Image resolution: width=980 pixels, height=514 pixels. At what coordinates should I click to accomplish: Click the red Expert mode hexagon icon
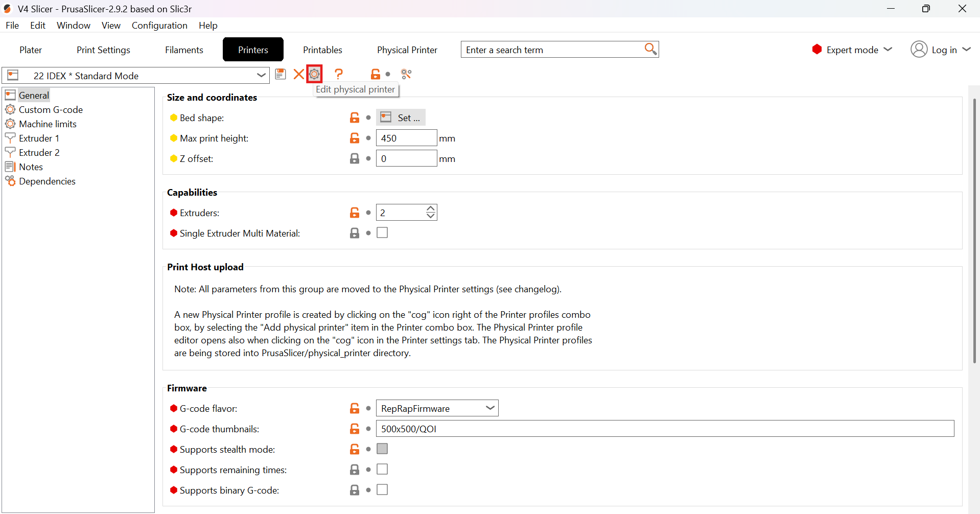(817, 49)
